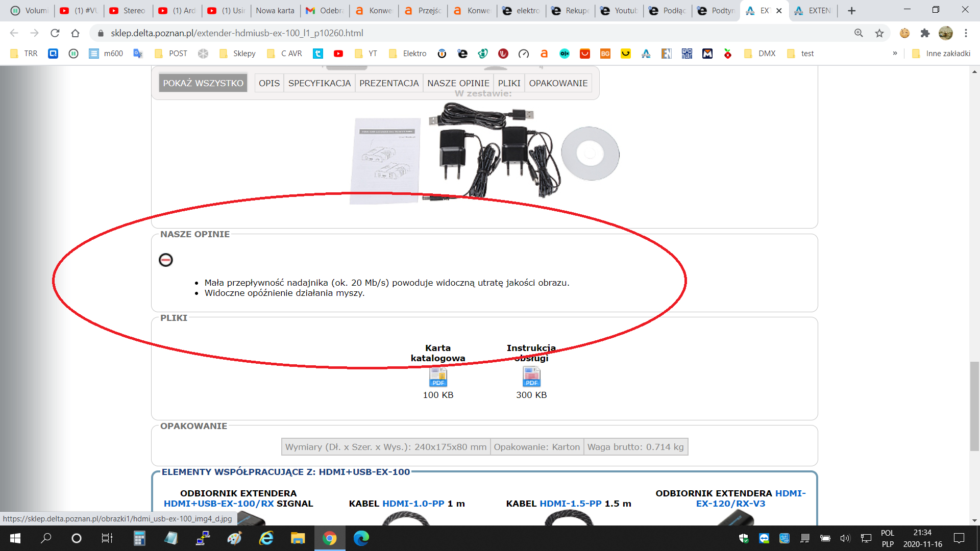Viewport: 980px width, 551px height.
Task: Open the volume control in system tray
Action: 845,538
